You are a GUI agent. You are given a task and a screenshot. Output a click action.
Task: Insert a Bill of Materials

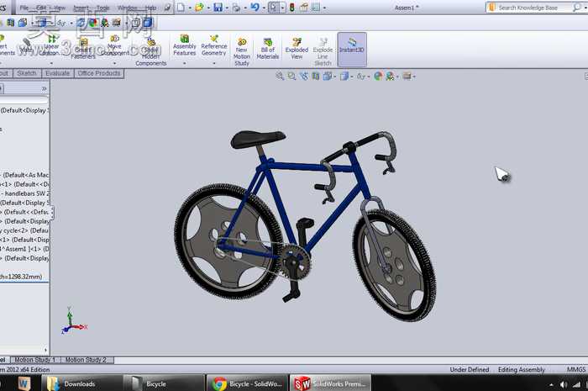click(267, 48)
